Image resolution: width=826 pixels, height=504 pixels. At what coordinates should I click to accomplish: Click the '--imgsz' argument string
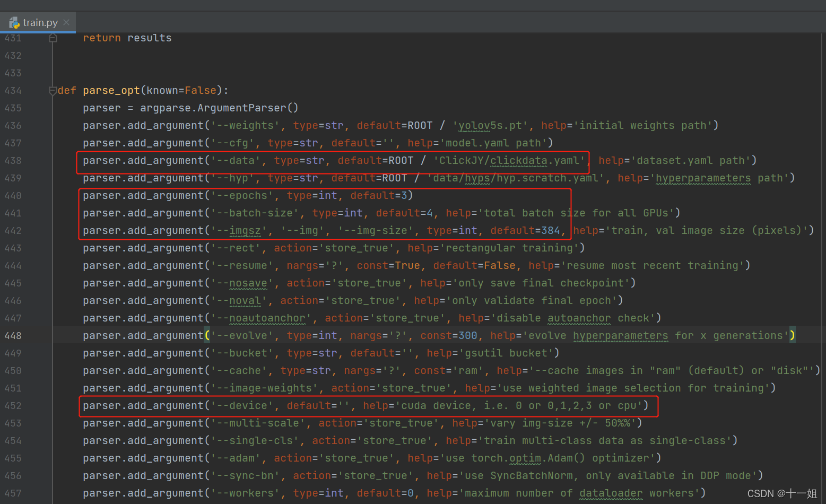pos(239,231)
